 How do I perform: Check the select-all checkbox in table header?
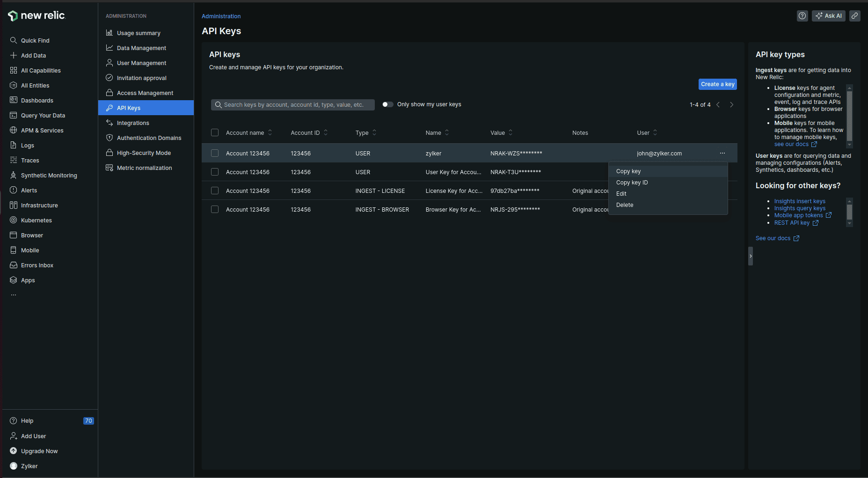(215, 133)
